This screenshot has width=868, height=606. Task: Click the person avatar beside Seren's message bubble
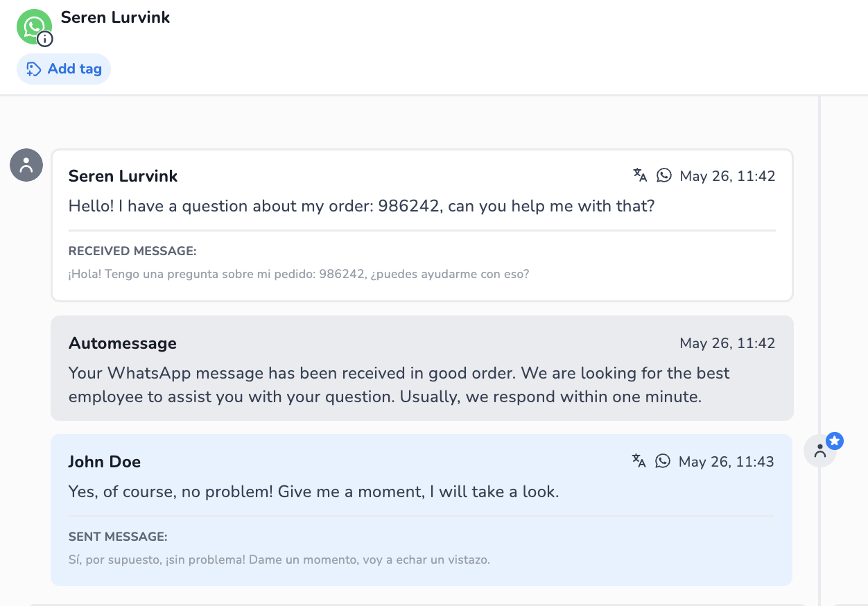[26, 165]
